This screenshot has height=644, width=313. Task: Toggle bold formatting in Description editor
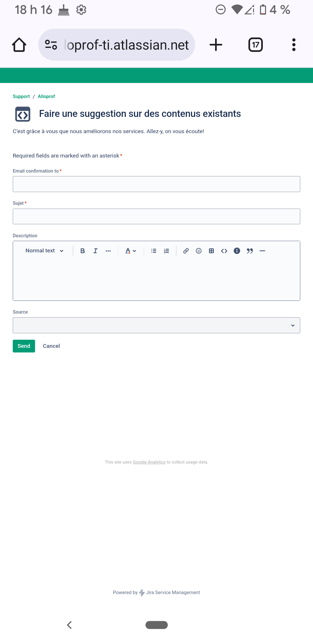pyautogui.click(x=83, y=251)
